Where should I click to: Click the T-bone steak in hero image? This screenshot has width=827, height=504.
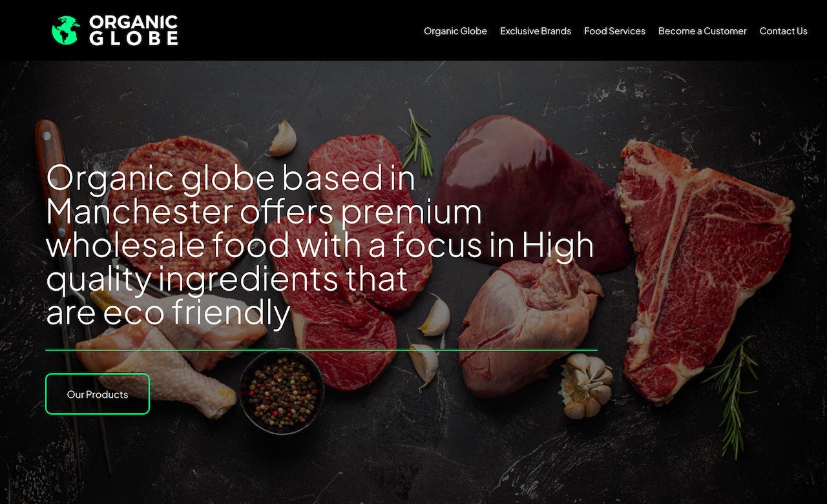pyautogui.click(x=703, y=271)
